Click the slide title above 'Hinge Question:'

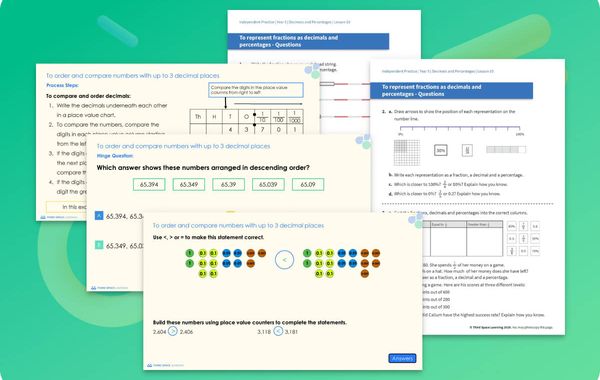coord(183,146)
